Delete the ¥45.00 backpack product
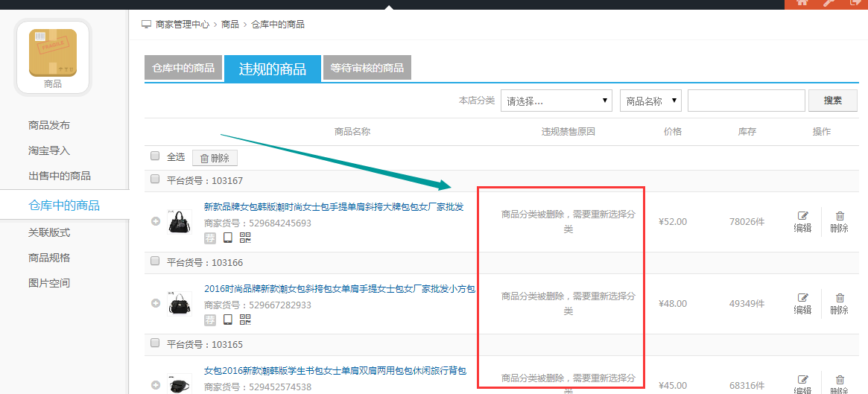868x394 pixels. 839,384
